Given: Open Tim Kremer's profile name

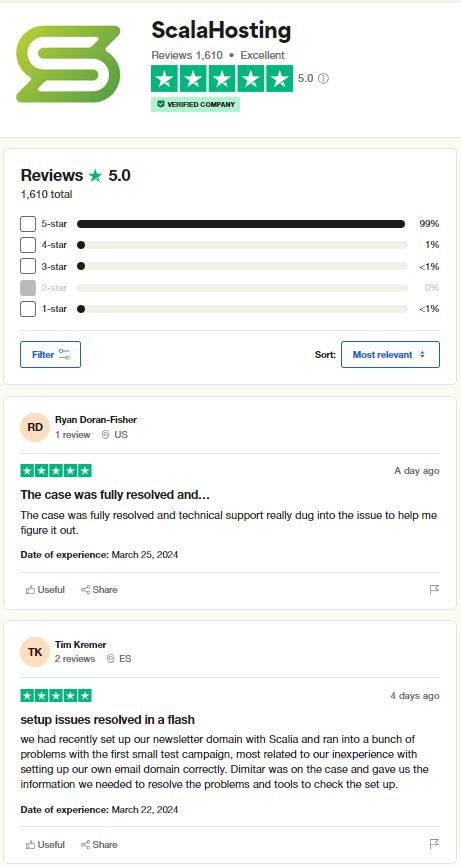Looking at the screenshot, I should pos(81,644).
